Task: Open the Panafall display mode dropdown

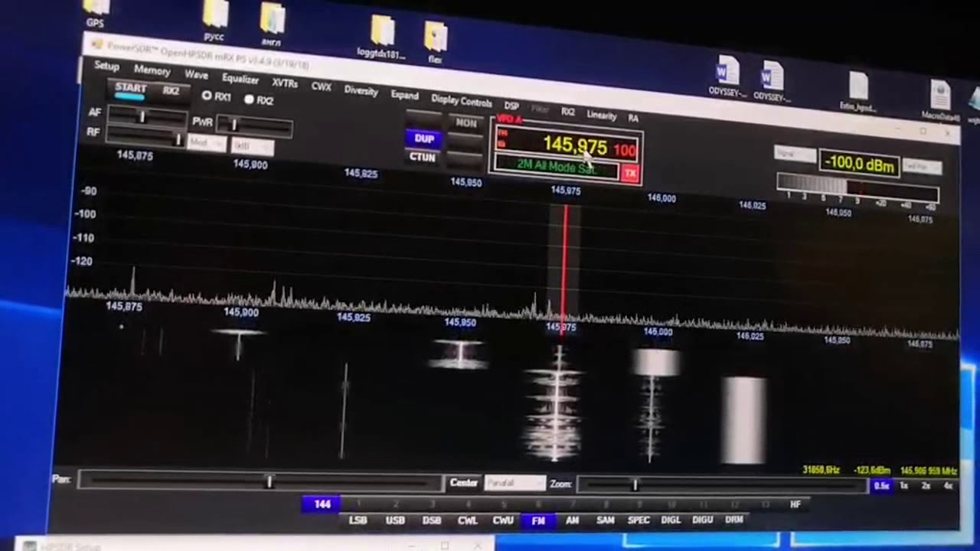Action: coord(515,484)
